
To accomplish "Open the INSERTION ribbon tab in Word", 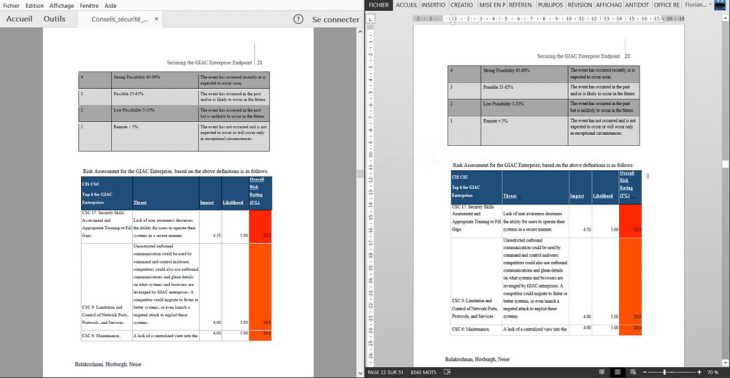I will click(x=433, y=5).
